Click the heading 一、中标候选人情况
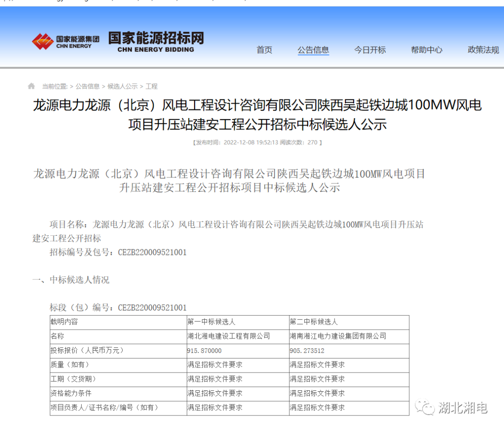This screenshot has width=504, height=430. pos(71,280)
